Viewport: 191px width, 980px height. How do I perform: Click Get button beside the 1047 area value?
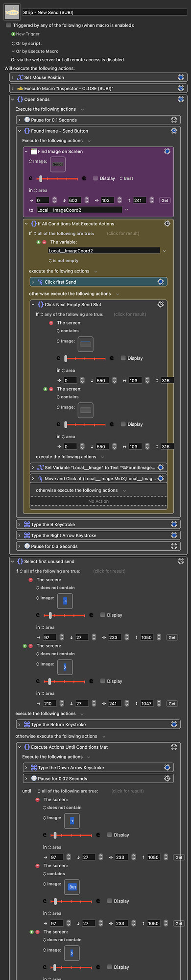point(172,703)
